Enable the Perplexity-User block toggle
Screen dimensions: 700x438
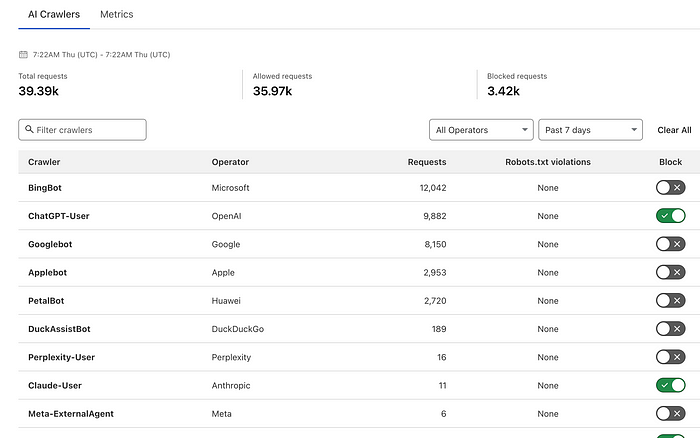[x=671, y=357]
